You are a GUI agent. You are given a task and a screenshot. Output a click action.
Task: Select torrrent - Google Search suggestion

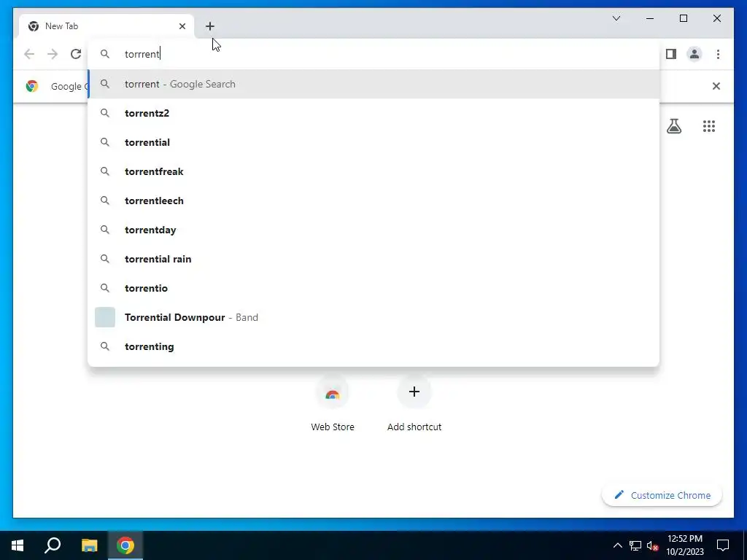373,84
